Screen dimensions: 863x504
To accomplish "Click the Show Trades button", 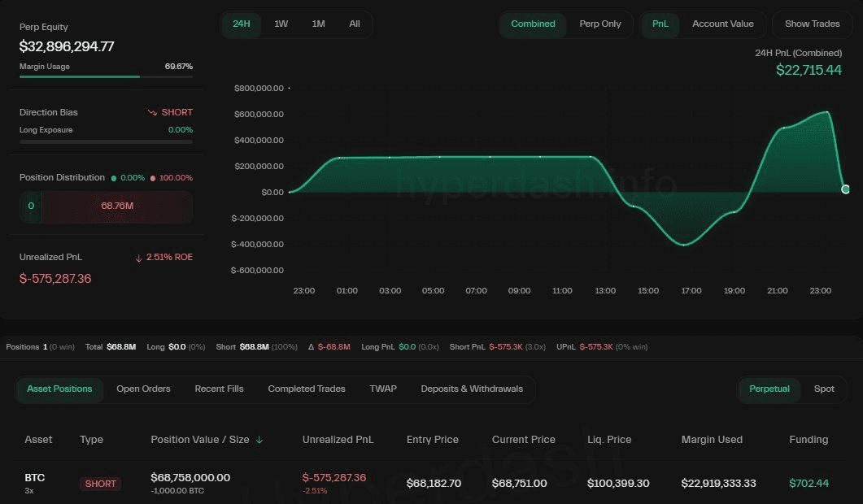I will [812, 24].
